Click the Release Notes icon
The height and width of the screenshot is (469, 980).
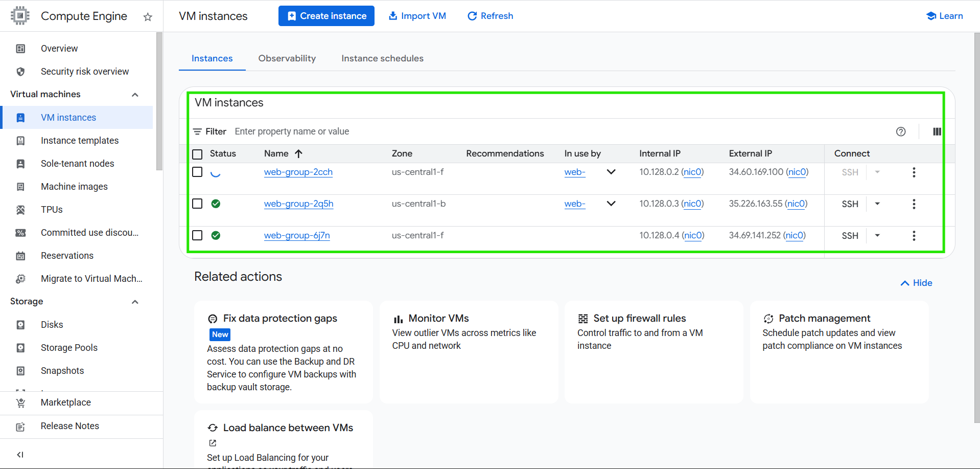[20, 427]
